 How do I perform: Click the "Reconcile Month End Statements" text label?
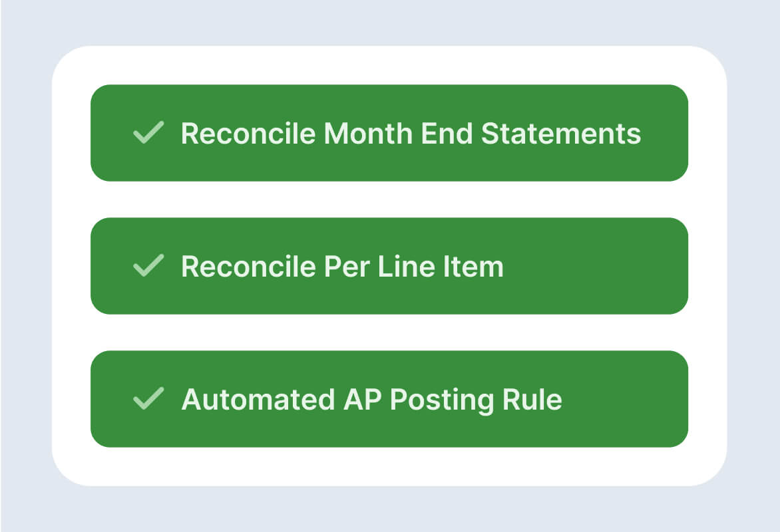411,133
